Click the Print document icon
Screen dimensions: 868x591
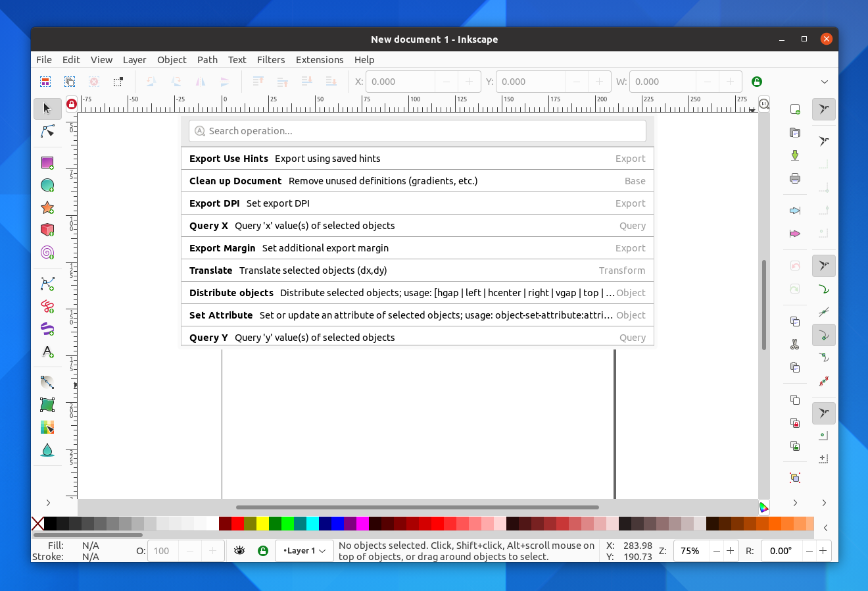point(794,178)
